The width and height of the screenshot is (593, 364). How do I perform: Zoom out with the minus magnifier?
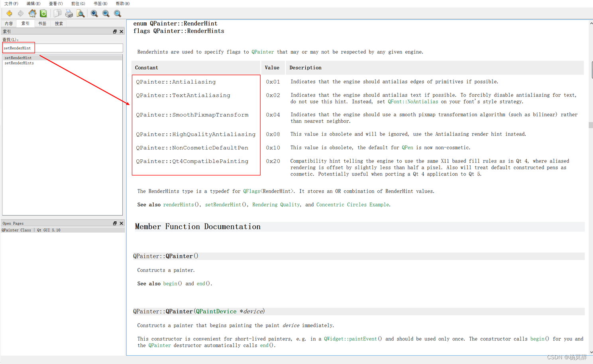tap(106, 14)
